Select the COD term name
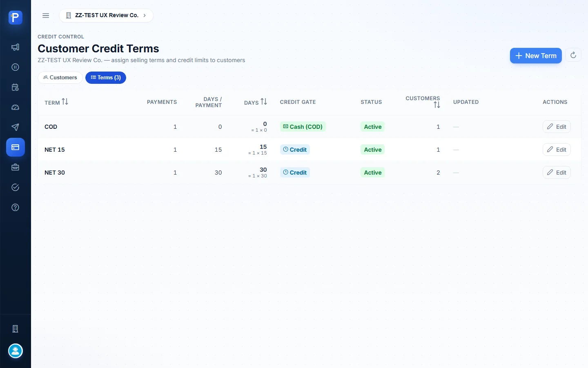The width and height of the screenshot is (588, 368). [51, 127]
